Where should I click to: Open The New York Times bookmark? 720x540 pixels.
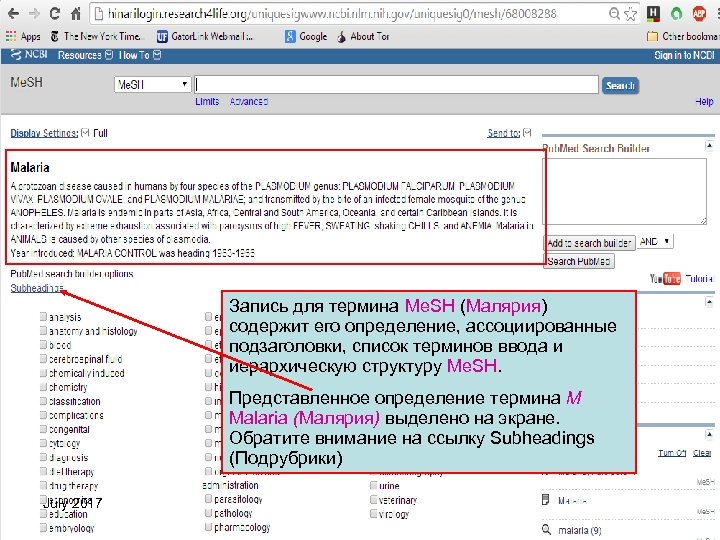click(97, 36)
